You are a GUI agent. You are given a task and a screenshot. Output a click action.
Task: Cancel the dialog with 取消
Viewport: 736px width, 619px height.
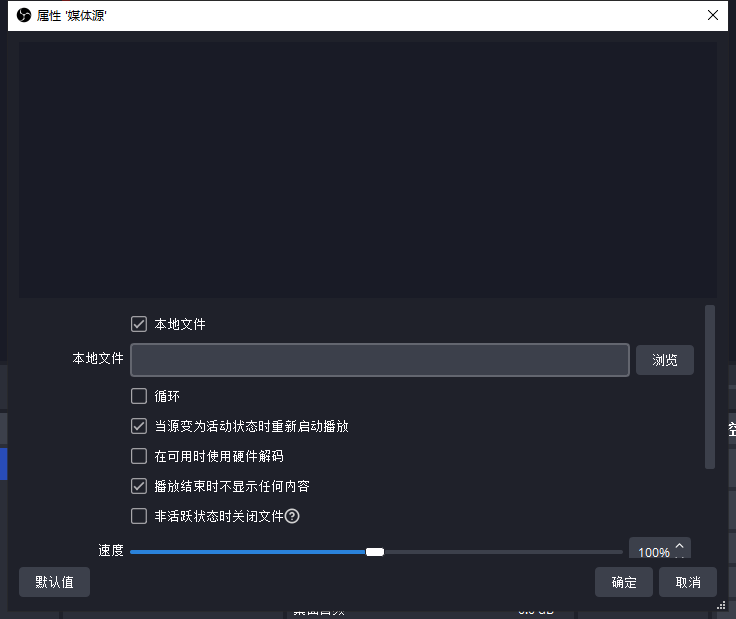[688, 582]
